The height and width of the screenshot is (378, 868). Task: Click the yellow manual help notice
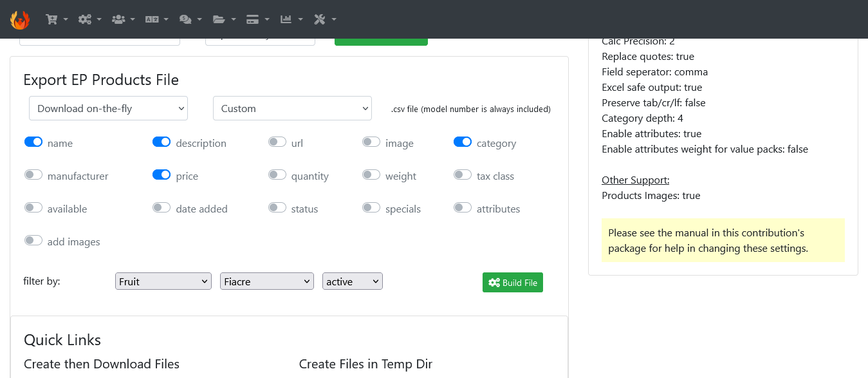(723, 240)
